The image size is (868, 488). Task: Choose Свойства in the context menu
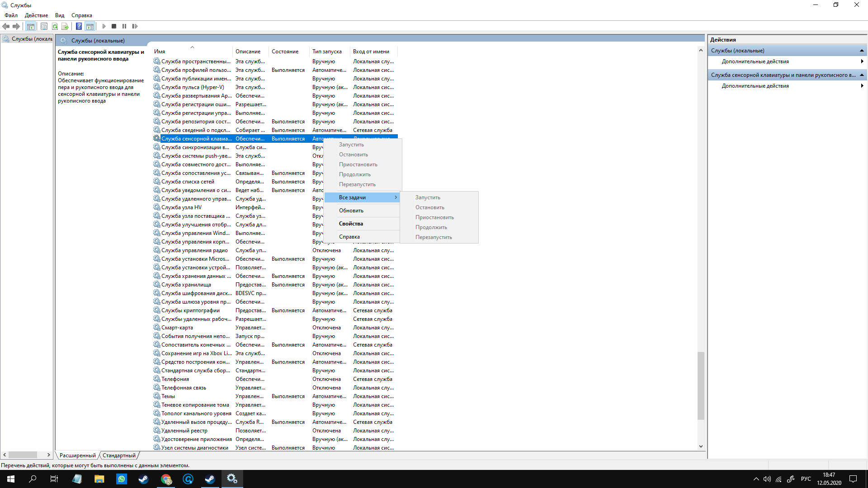[362, 224]
